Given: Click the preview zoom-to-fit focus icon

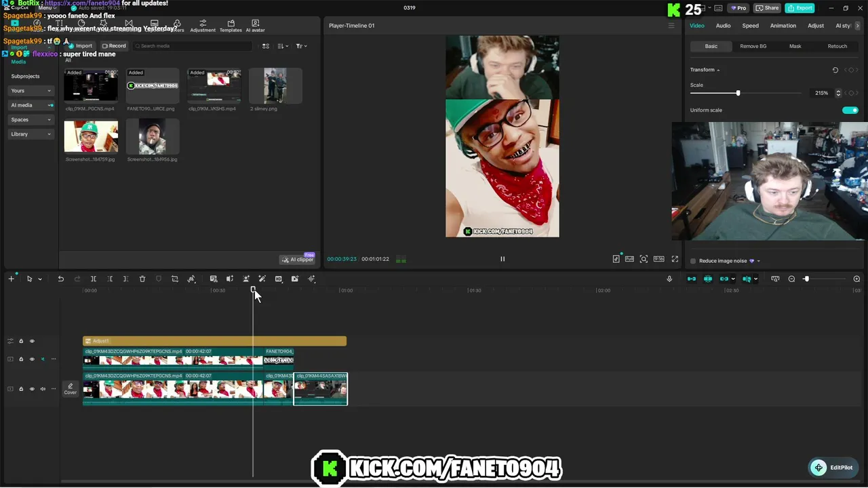Looking at the screenshot, I should click(644, 259).
